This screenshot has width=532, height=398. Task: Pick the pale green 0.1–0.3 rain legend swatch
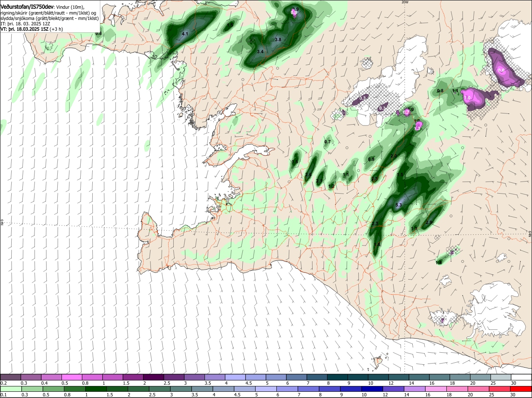point(10,389)
